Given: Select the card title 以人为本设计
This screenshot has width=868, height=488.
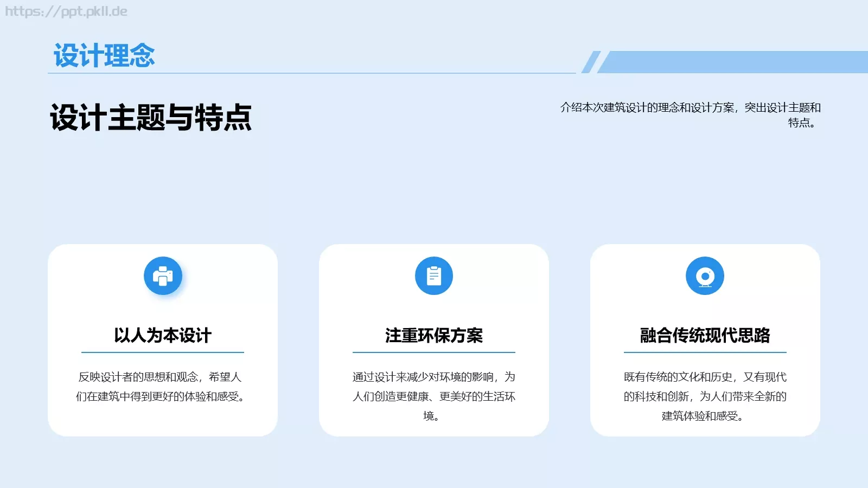Looking at the screenshot, I should (163, 335).
